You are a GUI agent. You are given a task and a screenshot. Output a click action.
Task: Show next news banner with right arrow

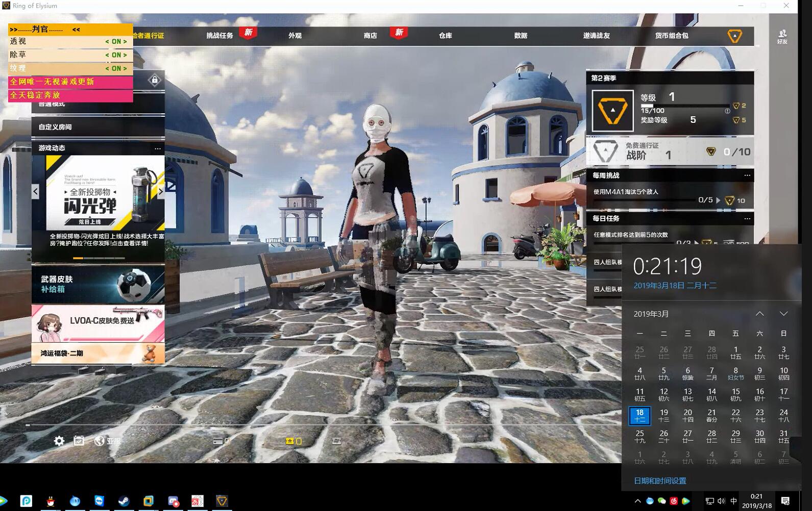[x=161, y=192]
